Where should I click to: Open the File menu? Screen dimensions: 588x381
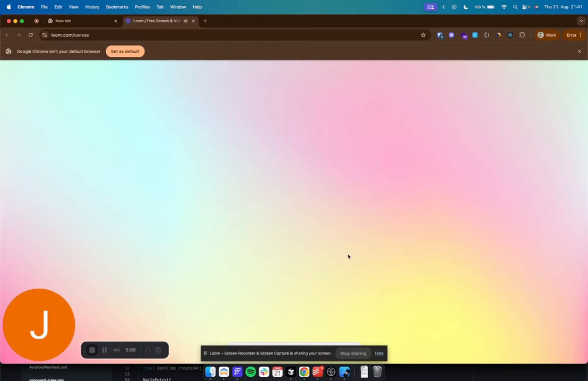coord(44,7)
